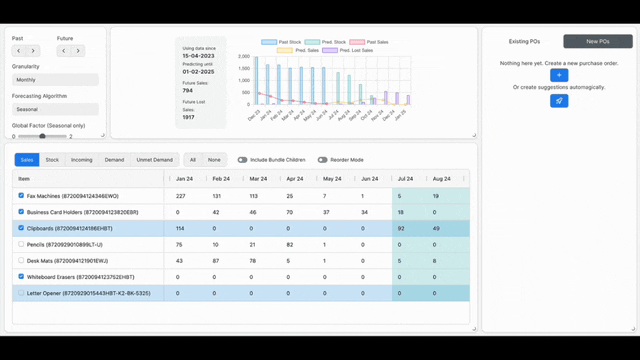
Task: Click the Past left arrow button
Action: click(19, 51)
